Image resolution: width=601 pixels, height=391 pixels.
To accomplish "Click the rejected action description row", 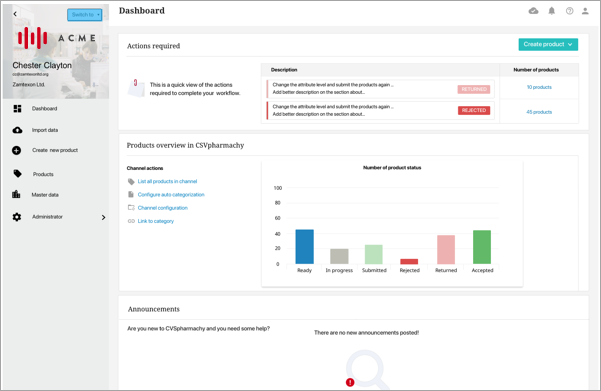I will pos(380,111).
